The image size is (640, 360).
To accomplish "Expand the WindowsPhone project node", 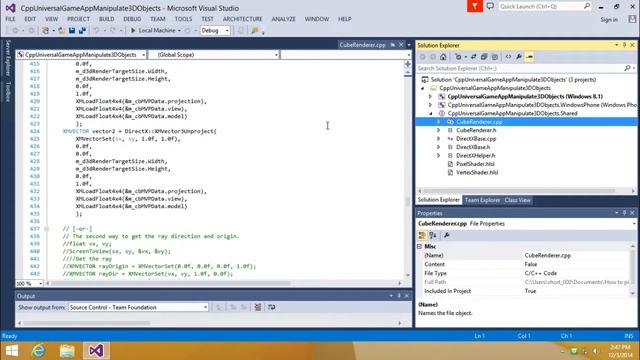I will 430,105.
